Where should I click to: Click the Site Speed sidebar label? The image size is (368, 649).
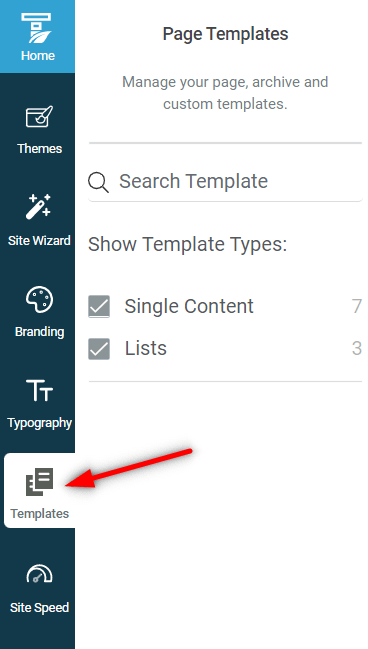pos(39,608)
